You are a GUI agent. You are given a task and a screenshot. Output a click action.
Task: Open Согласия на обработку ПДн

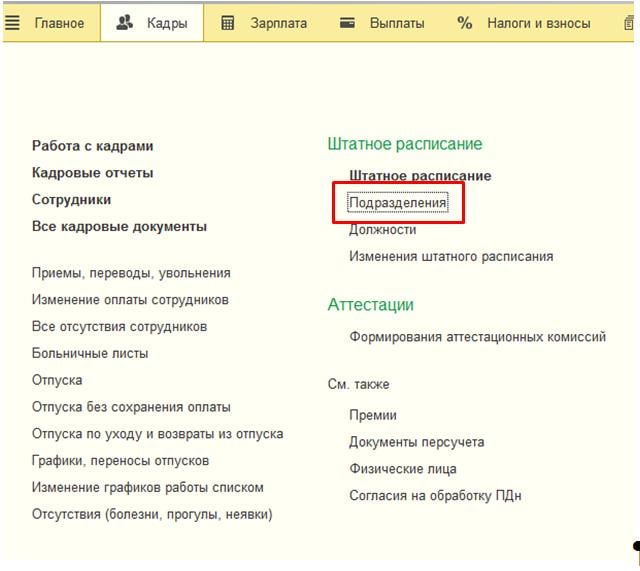[435, 496]
